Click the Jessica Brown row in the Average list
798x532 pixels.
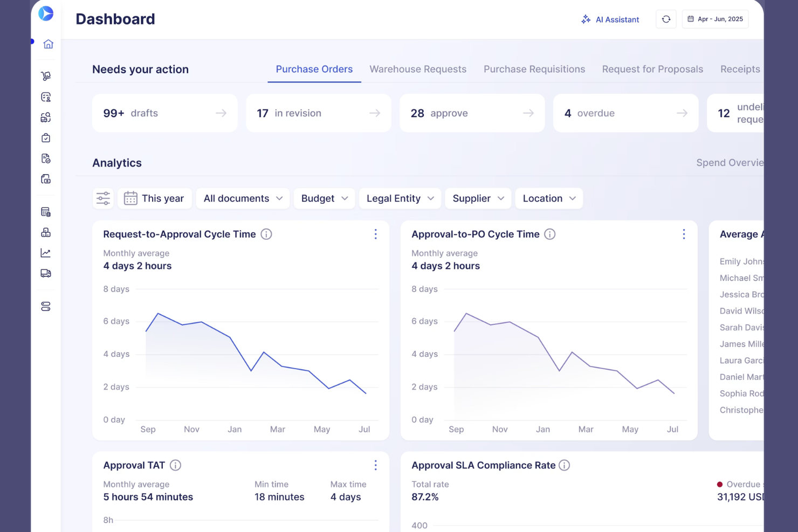pos(741,294)
